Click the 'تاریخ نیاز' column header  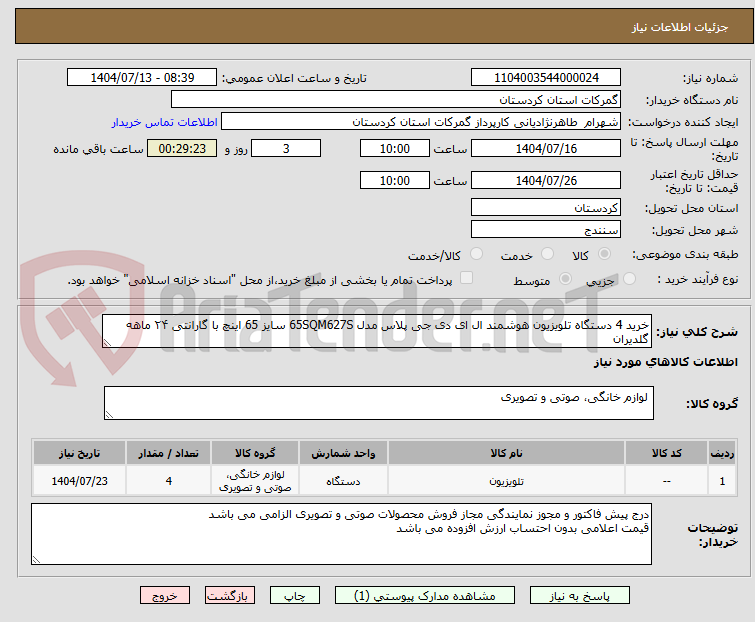79,453
